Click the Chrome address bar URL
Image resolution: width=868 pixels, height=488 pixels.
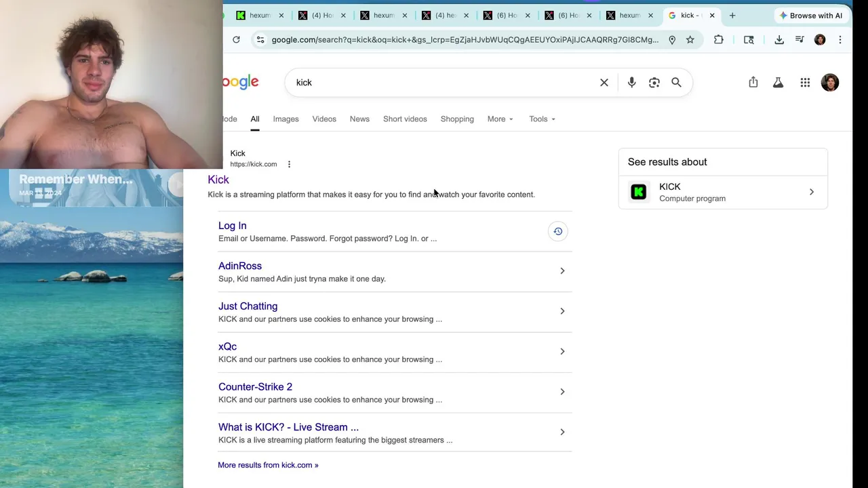(465, 40)
